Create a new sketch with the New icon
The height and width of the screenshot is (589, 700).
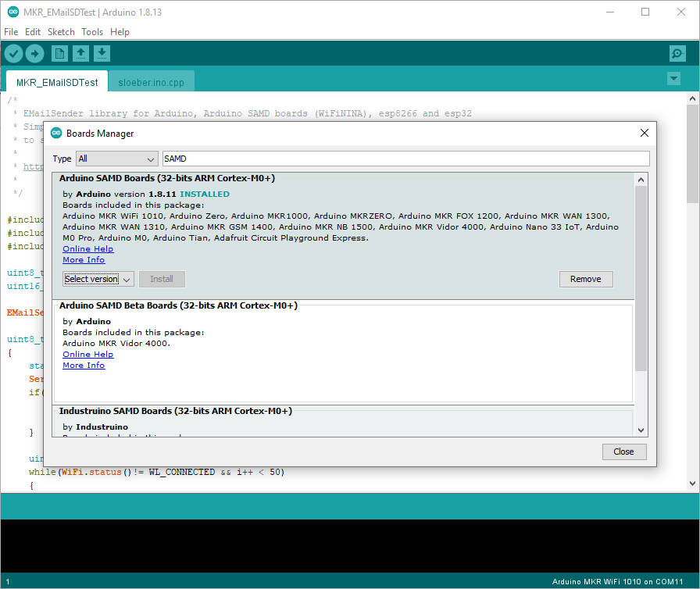59,54
